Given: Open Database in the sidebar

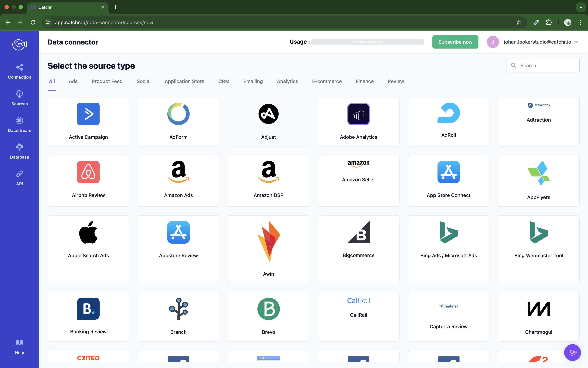Looking at the screenshot, I should (x=19, y=151).
